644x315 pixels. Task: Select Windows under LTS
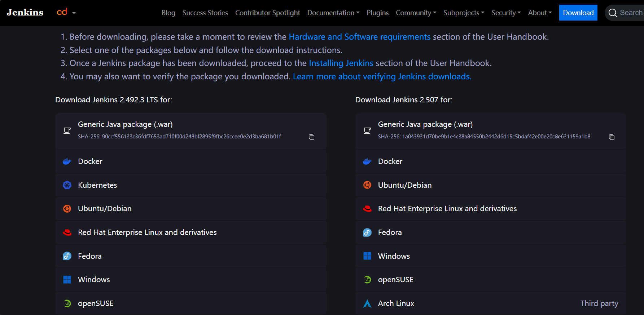tap(191, 280)
